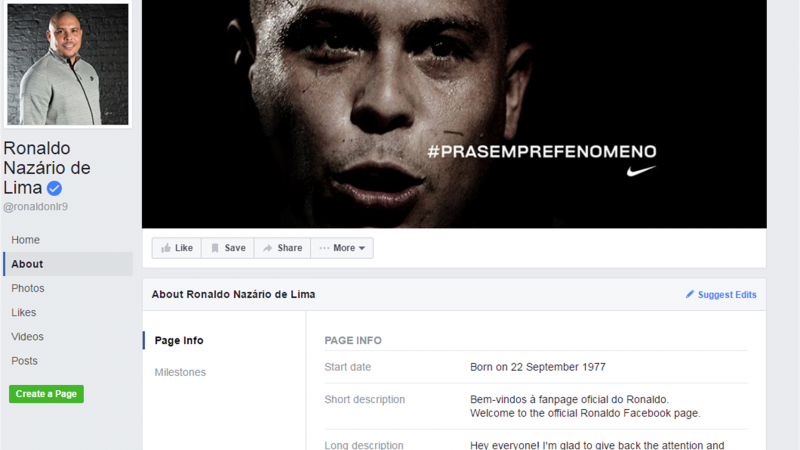Click the Save bookmark icon

pos(215,248)
